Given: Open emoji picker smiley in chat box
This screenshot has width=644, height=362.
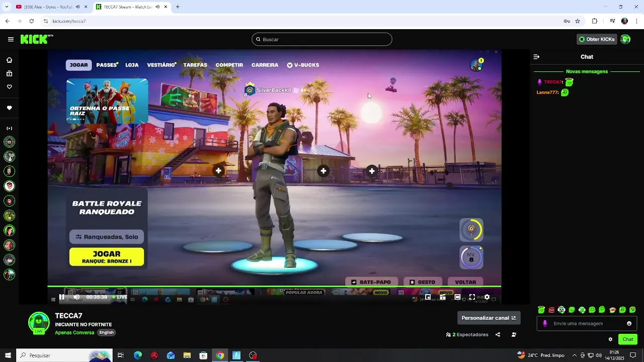Looking at the screenshot, I should [629, 323].
